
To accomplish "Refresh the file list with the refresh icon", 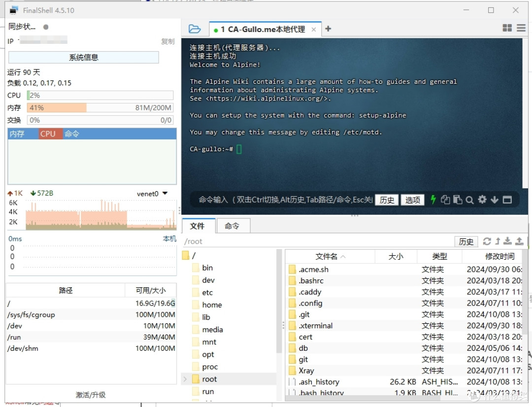I will [x=487, y=241].
